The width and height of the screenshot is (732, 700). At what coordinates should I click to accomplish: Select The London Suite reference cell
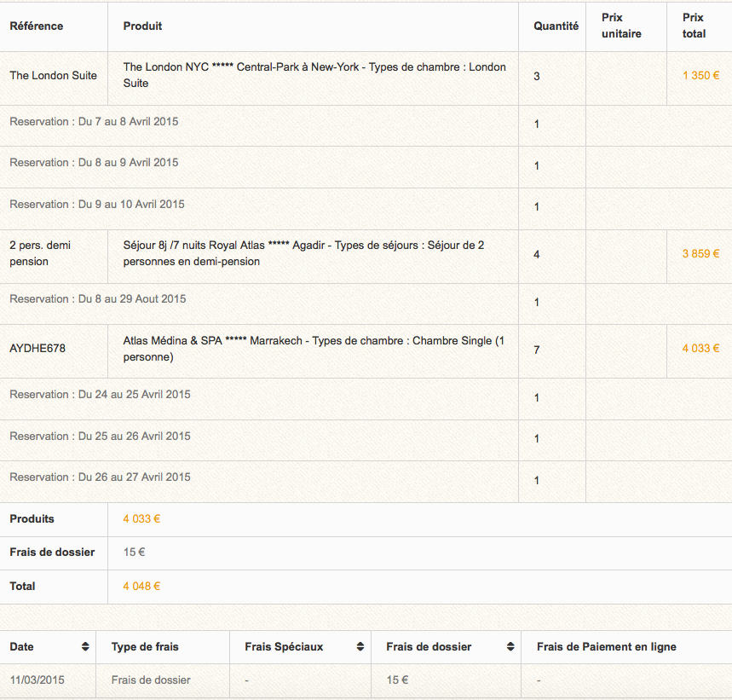click(54, 76)
